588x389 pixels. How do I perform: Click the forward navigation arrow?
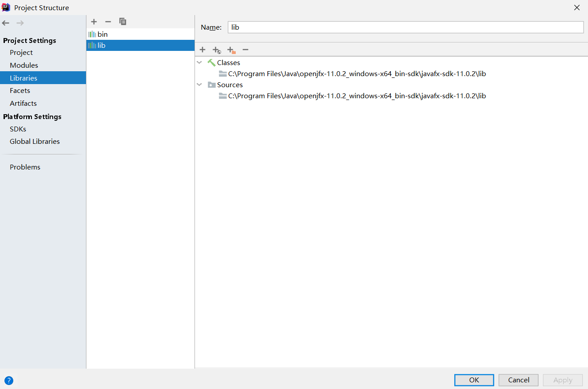click(x=19, y=23)
